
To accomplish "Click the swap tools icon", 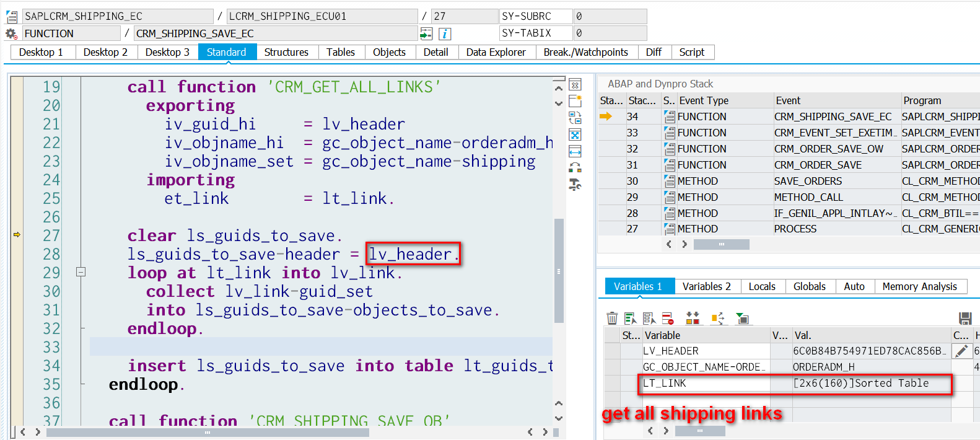I will pyautogui.click(x=575, y=118).
